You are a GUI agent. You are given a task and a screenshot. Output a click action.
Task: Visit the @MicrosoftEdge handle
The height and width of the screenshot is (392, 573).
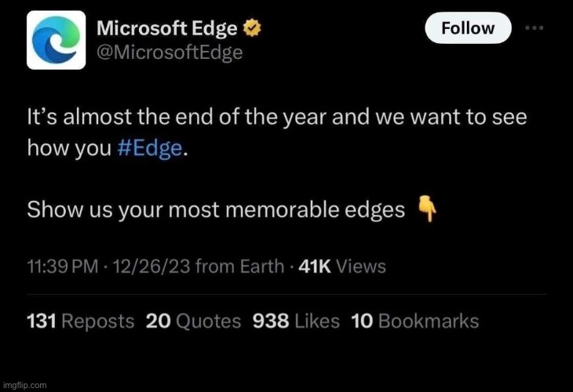[170, 53]
